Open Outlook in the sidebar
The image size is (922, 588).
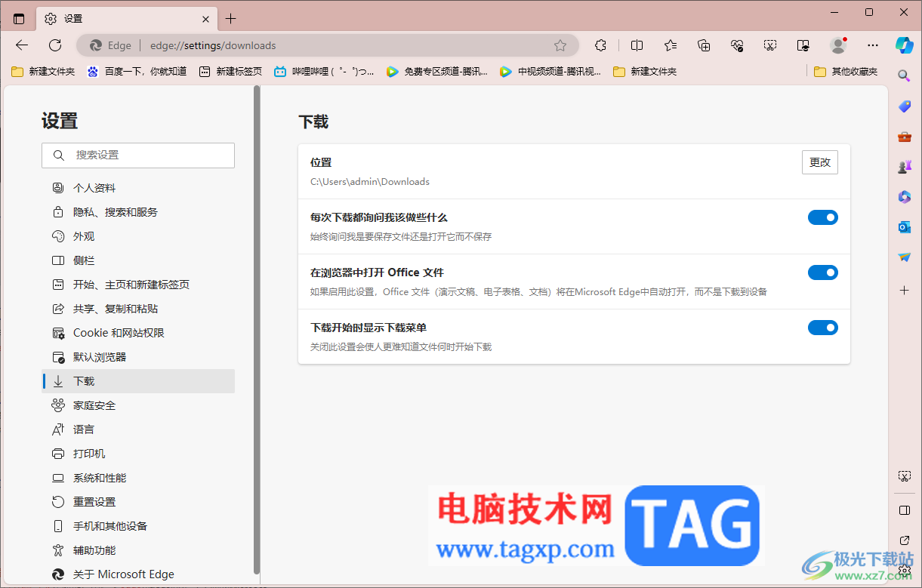904,227
